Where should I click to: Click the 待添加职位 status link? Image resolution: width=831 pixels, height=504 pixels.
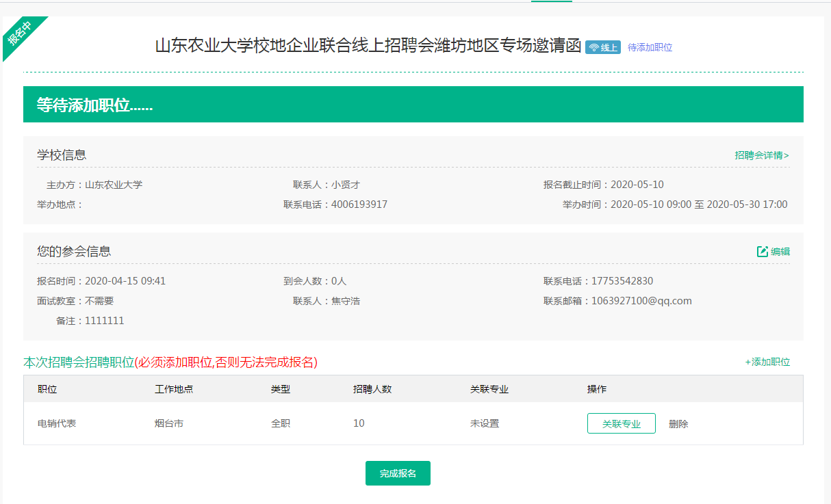coord(650,47)
